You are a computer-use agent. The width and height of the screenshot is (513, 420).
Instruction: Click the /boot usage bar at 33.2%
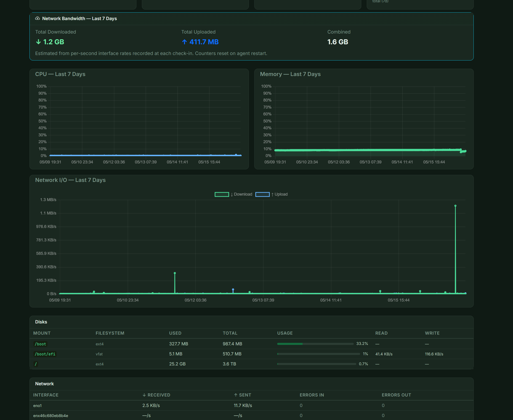[x=315, y=344]
